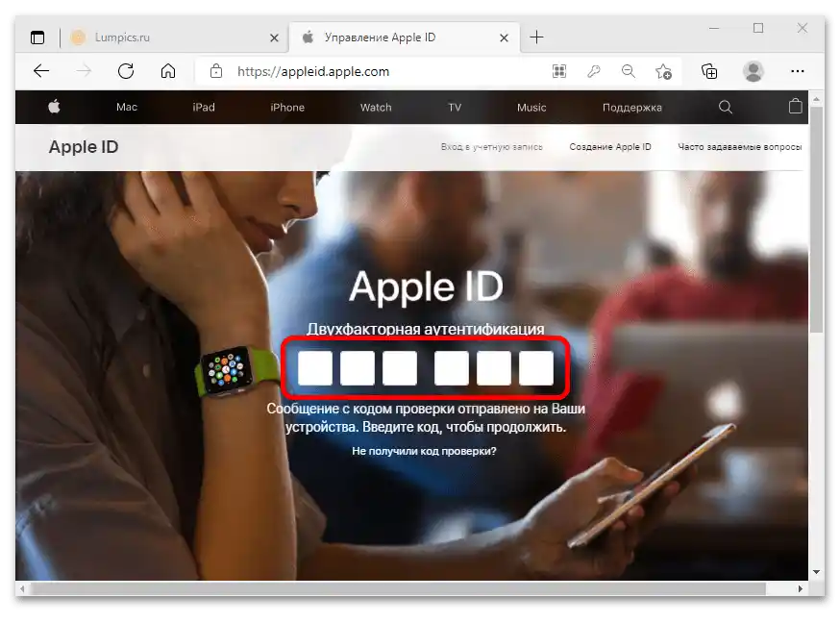Image resolution: width=840 pixels, height=623 pixels.
Task: Focus the second verification code box
Action: pyautogui.click(x=358, y=368)
